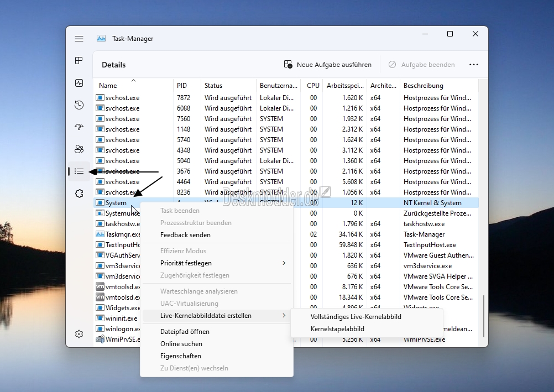Screen dimensions: 554x392
Task: Click Neue Aufgabe ausführen button
Action: tap(328, 65)
